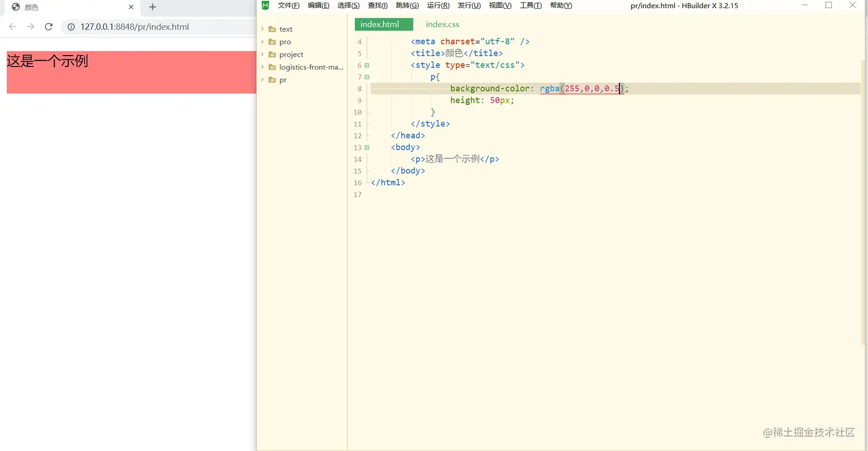Viewport: 868px width, 451px height.
Task: Close the 颜色 browser tab
Action: pyautogui.click(x=131, y=7)
